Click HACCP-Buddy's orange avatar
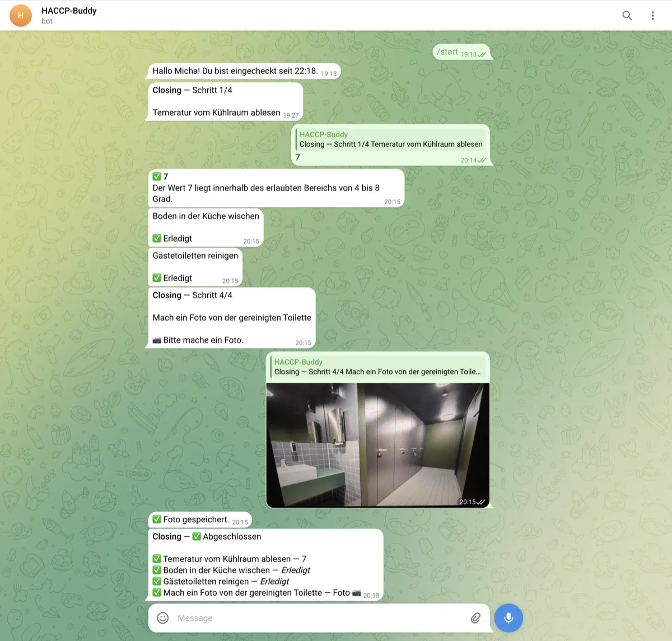This screenshot has height=641, width=672. point(21,15)
